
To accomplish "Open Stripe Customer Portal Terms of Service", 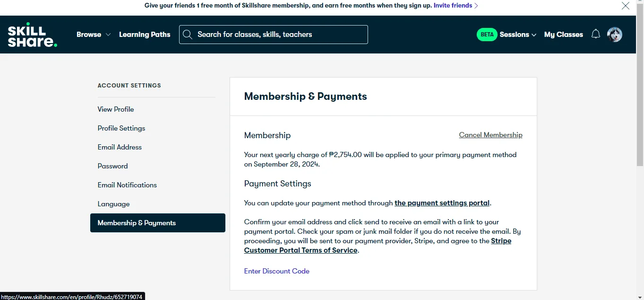I will tap(378, 246).
